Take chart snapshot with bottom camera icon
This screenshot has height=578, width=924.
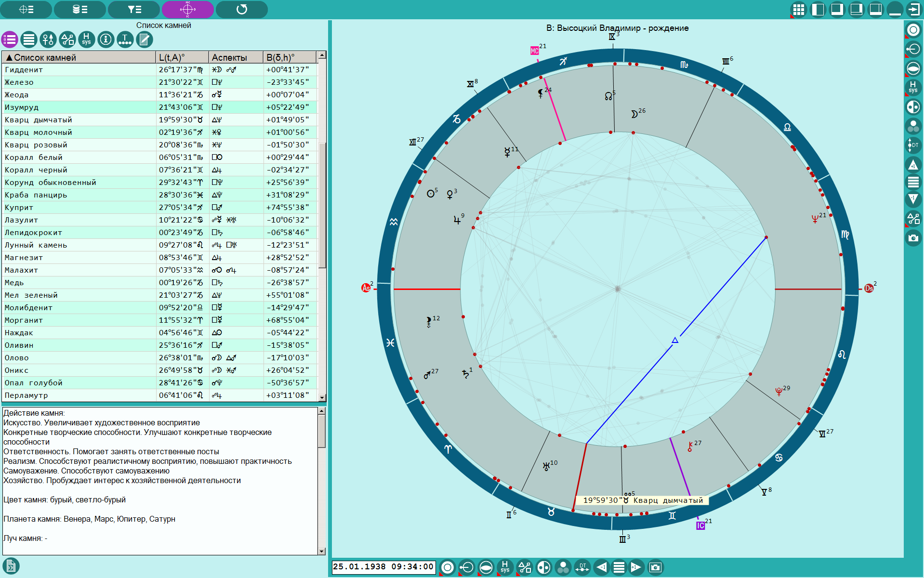coord(655,567)
